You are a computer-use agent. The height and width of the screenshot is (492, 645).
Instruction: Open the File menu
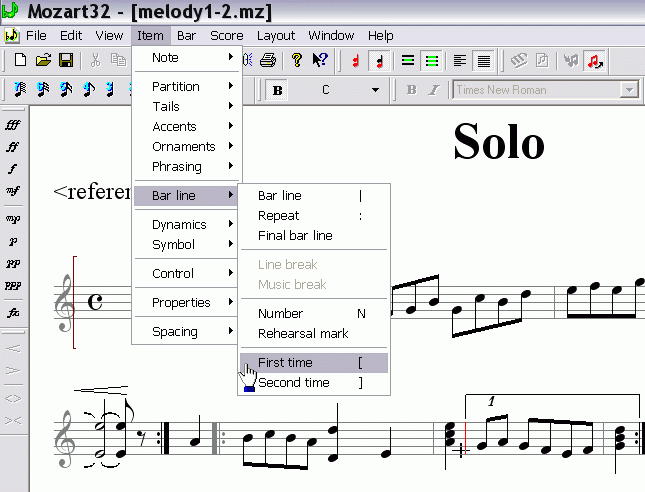point(36,36)
